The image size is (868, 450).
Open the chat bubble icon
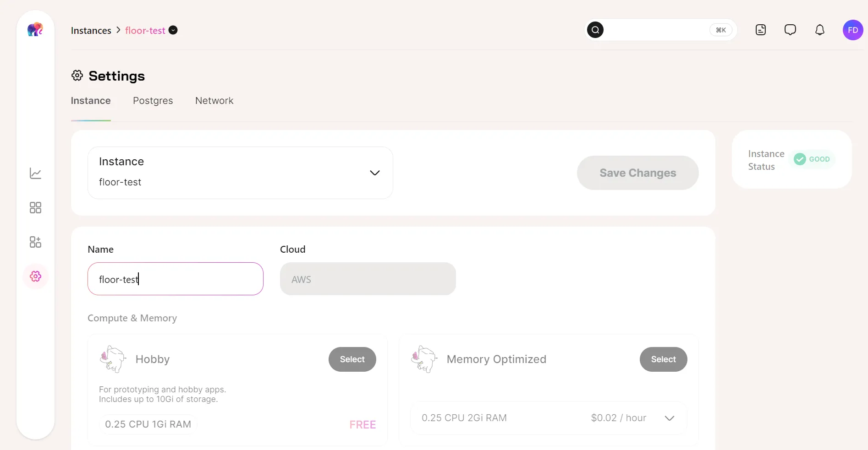(x=790, y=30)
